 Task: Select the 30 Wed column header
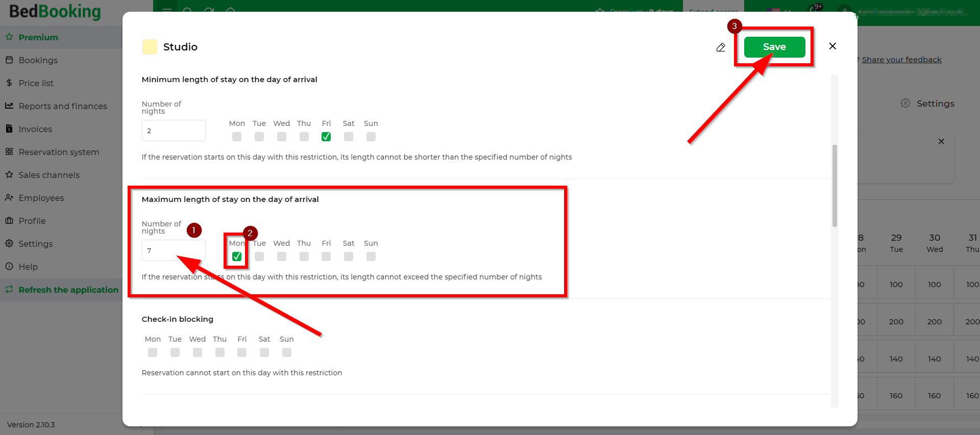[x=935, y=243]
